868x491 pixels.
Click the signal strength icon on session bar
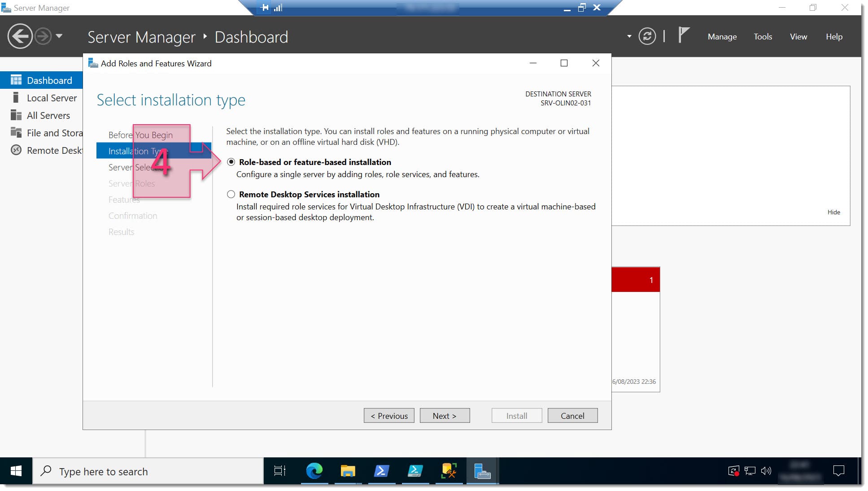pos(278,8)
